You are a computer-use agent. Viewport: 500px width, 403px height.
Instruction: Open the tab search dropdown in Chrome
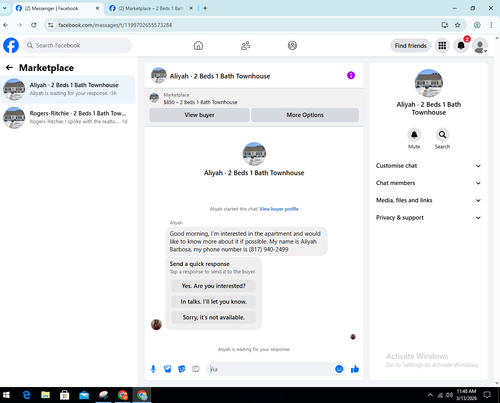[x=5, y=8]
